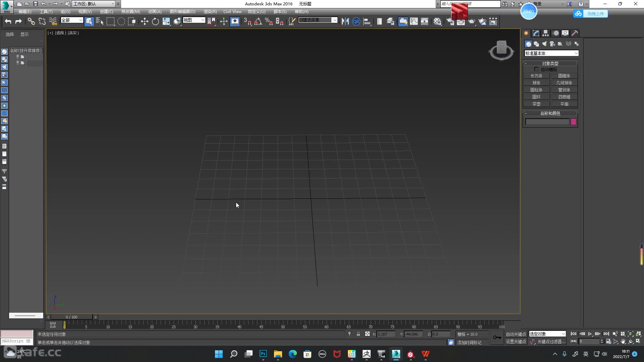Viewport: 644px width, 362px height.
Task: Choose Rectangular Selection Region tool
Action: (x=110, y=21)
